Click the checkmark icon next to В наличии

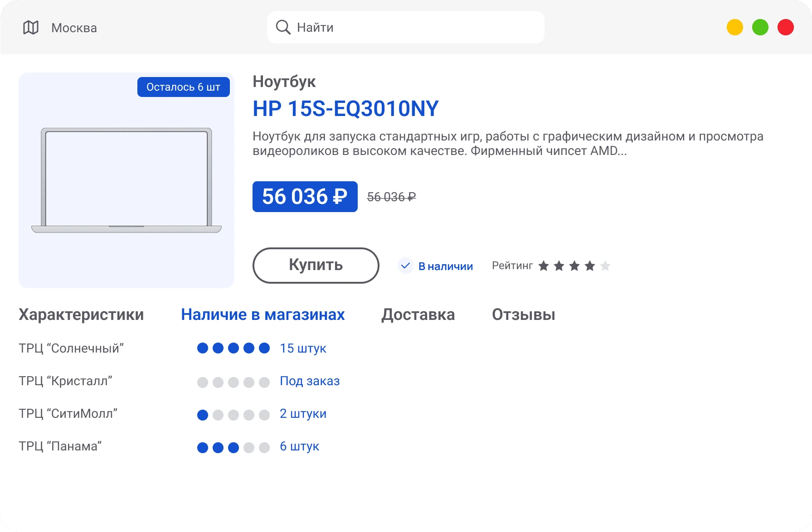coord(405,266)
